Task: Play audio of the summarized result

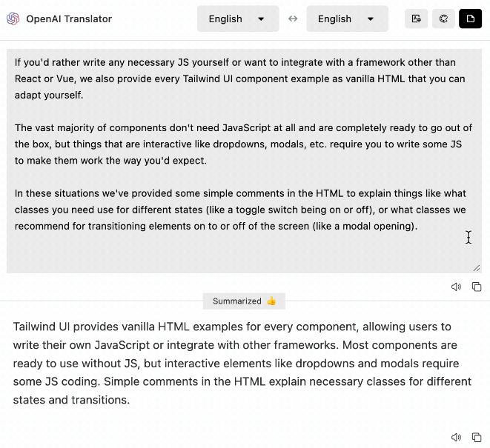Action: click(x=456, y=438)
